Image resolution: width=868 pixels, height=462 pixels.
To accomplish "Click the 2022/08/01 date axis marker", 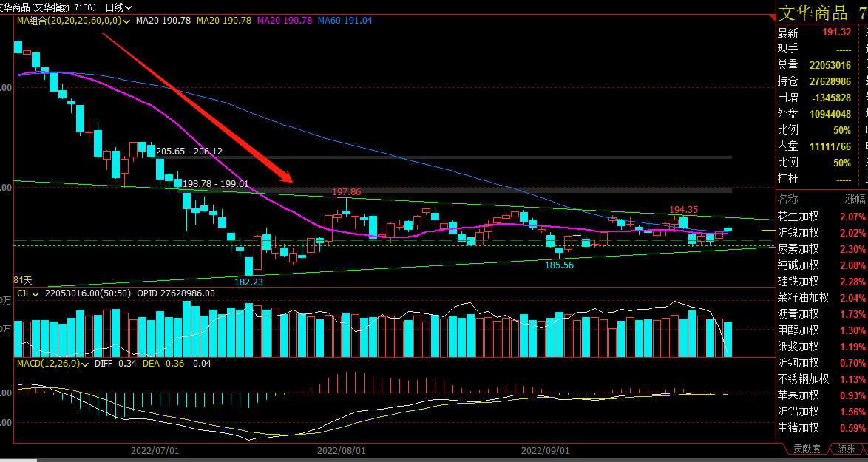I will tap(341, 451).
